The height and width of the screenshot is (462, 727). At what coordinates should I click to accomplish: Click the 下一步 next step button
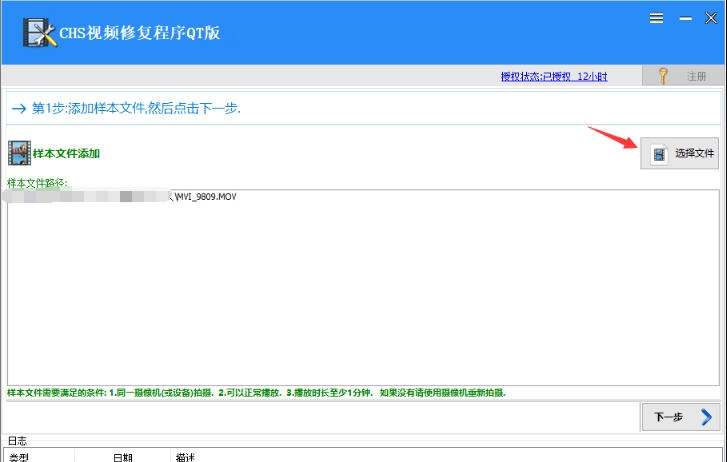point(681,417)
